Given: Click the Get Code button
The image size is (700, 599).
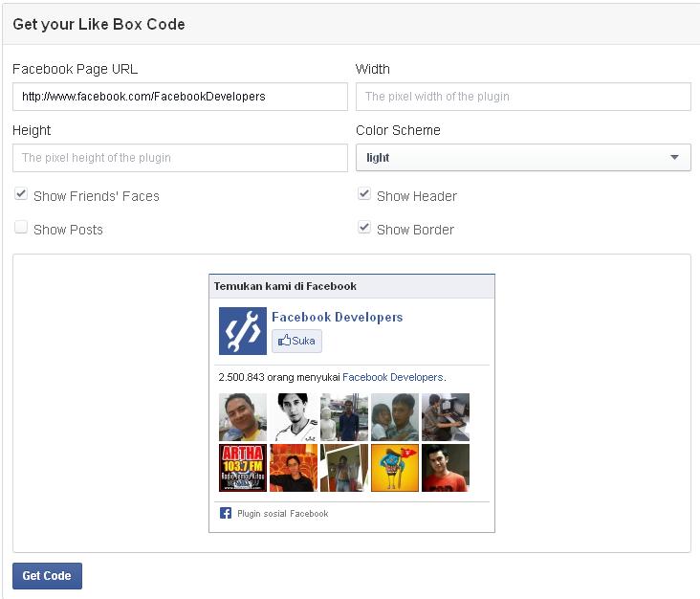Looking at the screenshot, I should [47, 576].
